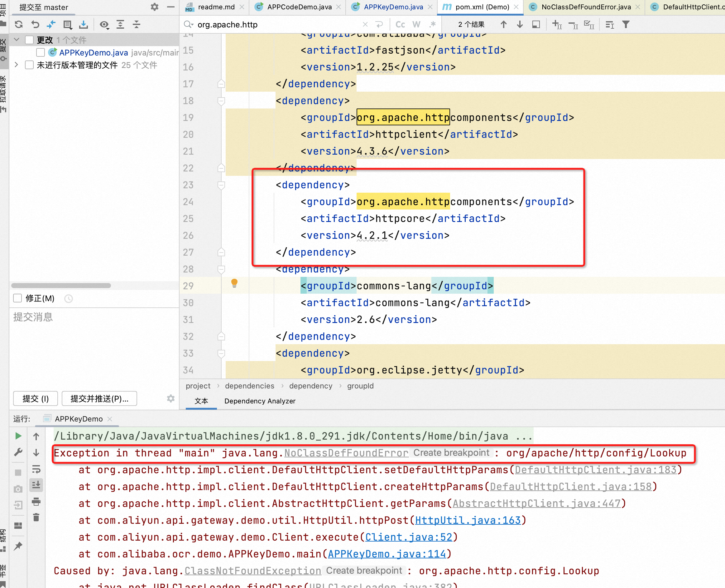
Task: Click the changelists icon in commit toolbar
Action: pos(67,24)
